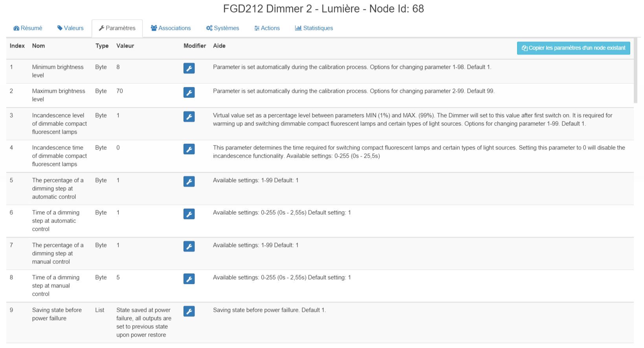
Task: Click 'The percentage of a dimming step at manual control'
Action: [x=58, y=253]
